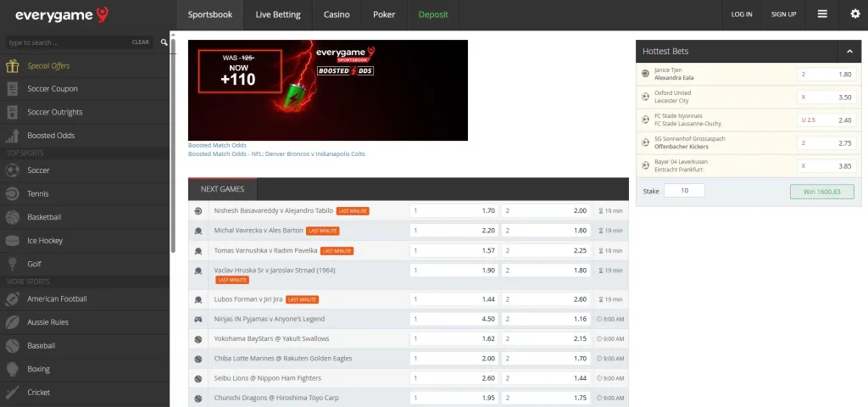The width and height of the screenshot is (868, 407).
Task: Click the Boosted Odds chart icon
Action: [x=12, y=135]
